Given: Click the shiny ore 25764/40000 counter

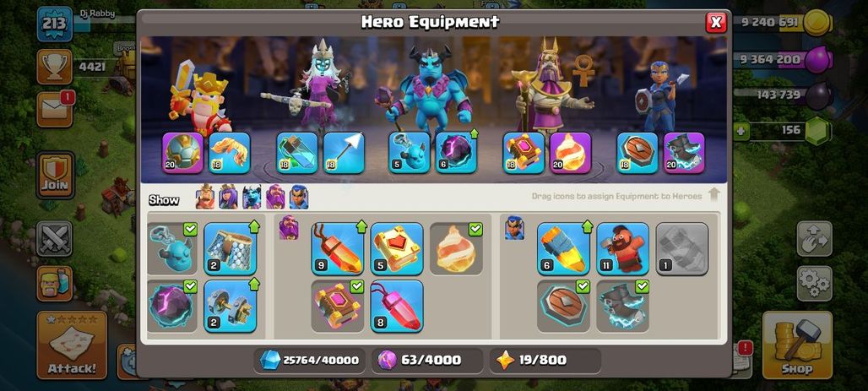Looking at the screenshot, I should click(310, 360).
